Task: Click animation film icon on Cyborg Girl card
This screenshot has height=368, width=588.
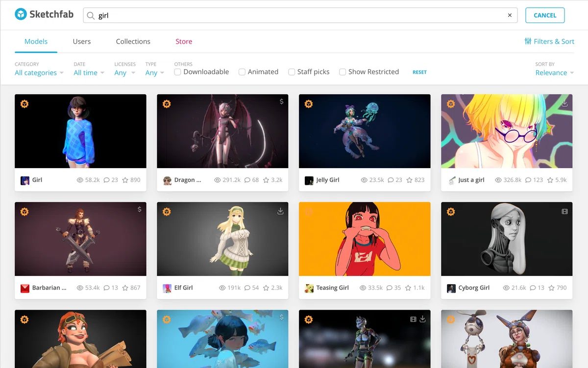Action: [x=564, y=212]
